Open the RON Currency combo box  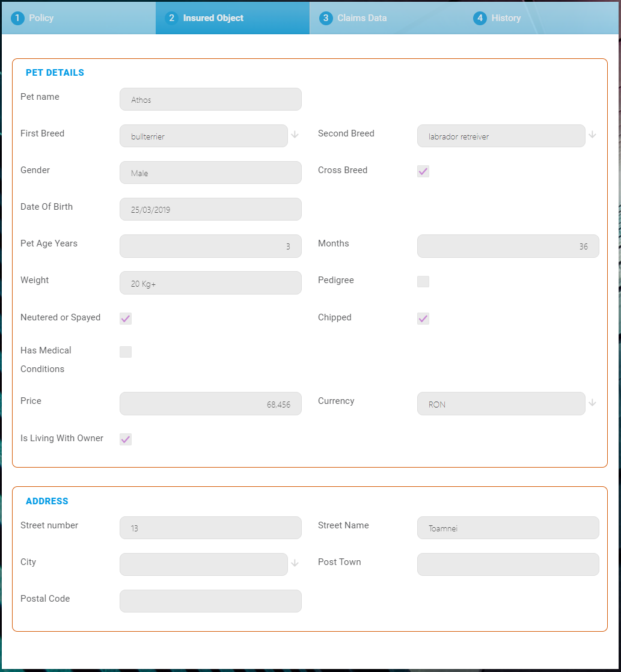(x=500, y=404)
